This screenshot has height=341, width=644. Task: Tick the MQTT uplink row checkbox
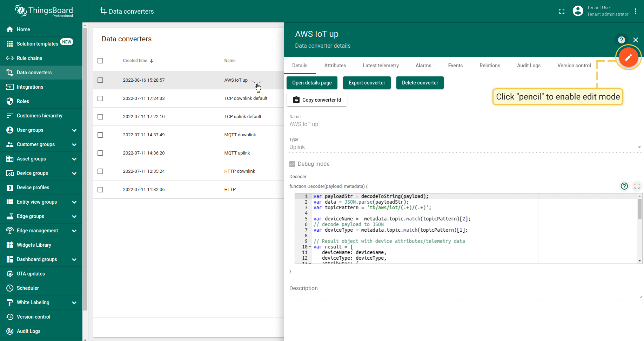click(100, 153)
